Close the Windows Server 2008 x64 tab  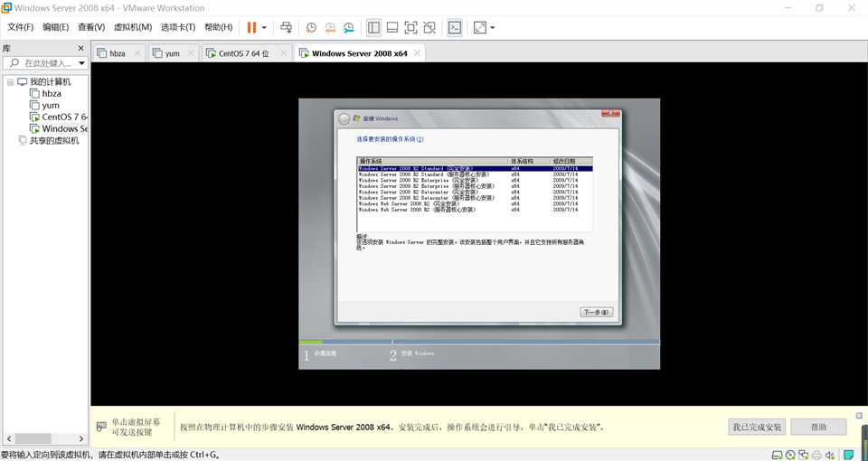tap(418, 53)
